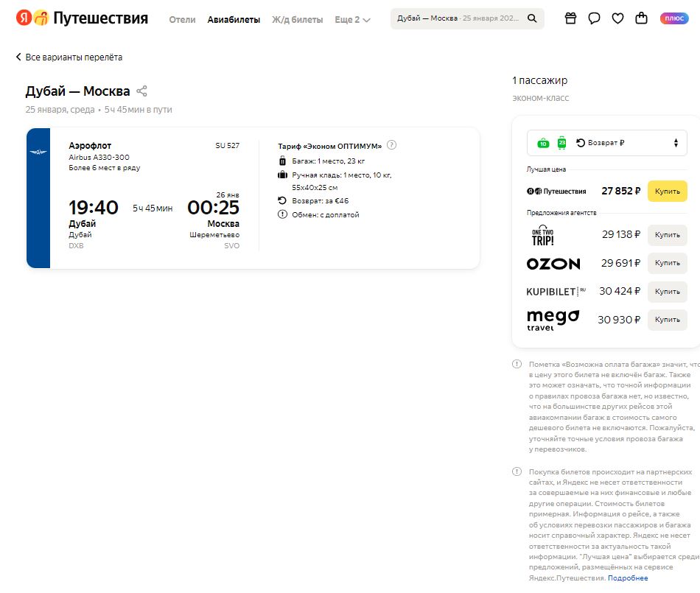The width and height of the screenshot is (700, 593).
Task: Click the Airbus A330-300 aircraft text
Action: (99, 157)
